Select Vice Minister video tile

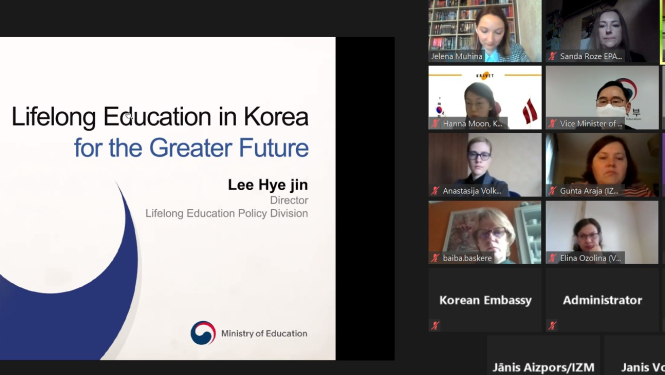tap(602, 98)
